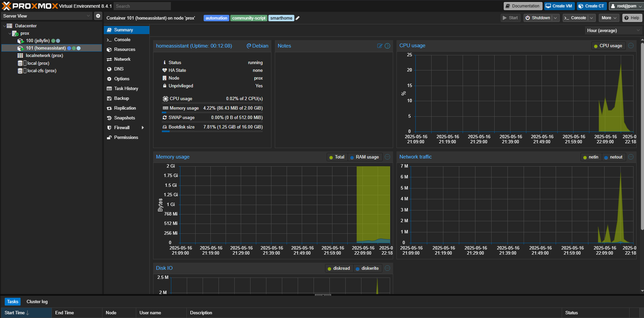Open the Server View gear settings
The width and height of the screenshot is (644, 318).
pos(98,16)
